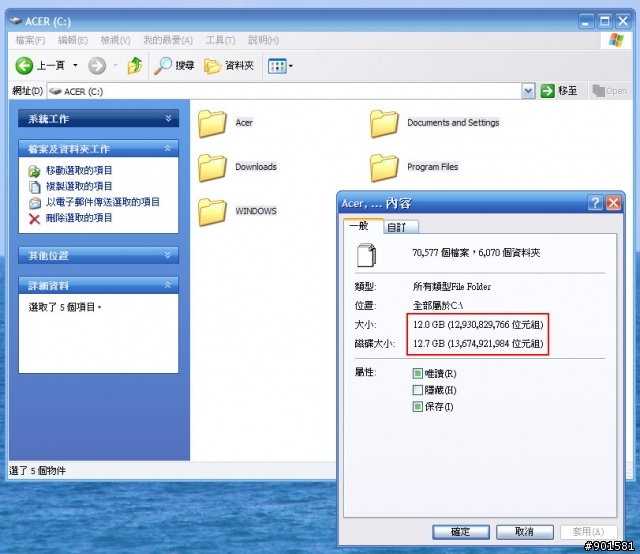Screen dimensions: 640x554
Task: Click the 刪除選取的項目 link
Action: 79,218
